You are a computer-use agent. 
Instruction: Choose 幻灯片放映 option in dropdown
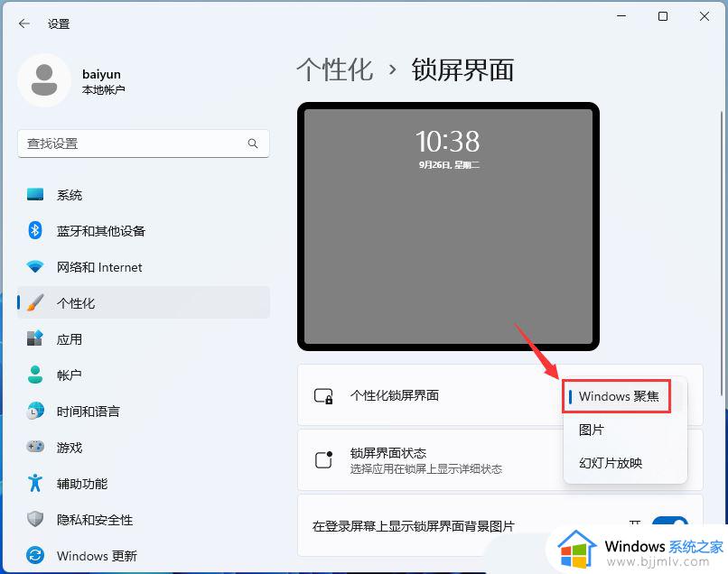[624, 463]
